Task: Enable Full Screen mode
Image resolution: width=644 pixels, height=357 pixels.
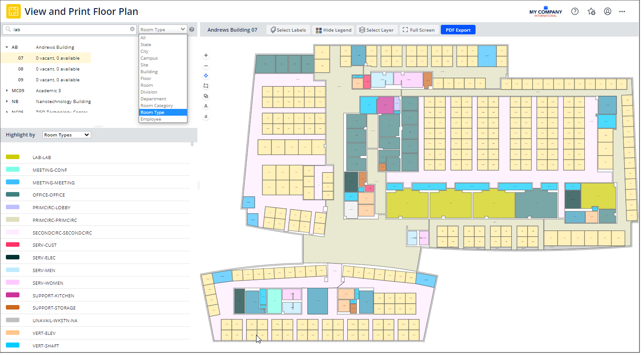Action: tap(419, 29)
